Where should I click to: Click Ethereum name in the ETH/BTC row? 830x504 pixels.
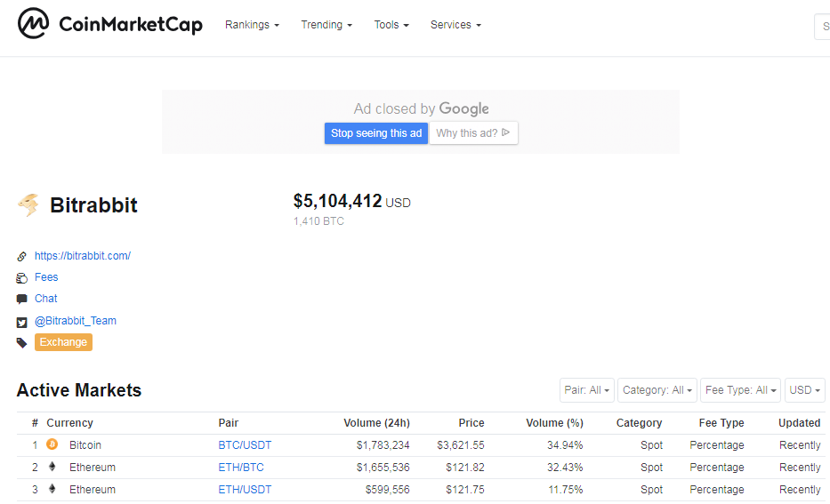pyautogui.click(x=93, y=468)
